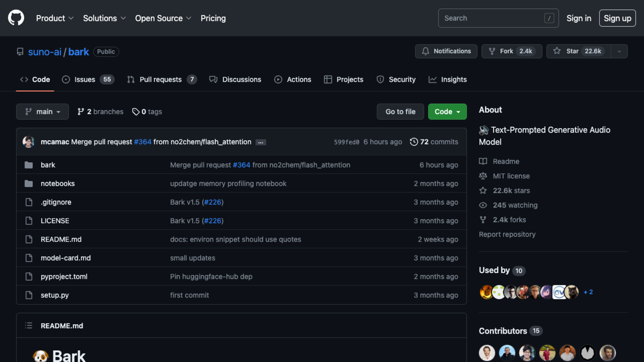The height and width of the screenshot is (362, 644).
Task: Switch to the Issues tab
Action: [x=88, y=79]
